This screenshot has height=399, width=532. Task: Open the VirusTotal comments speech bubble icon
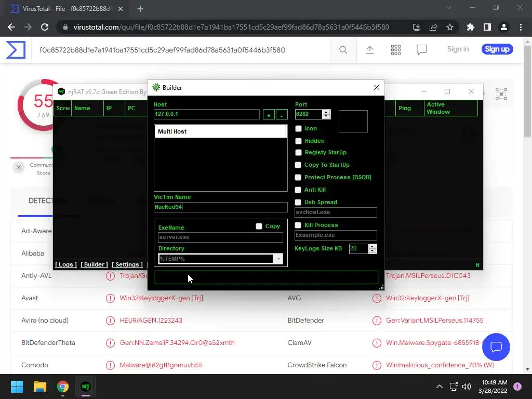[422, 50]
